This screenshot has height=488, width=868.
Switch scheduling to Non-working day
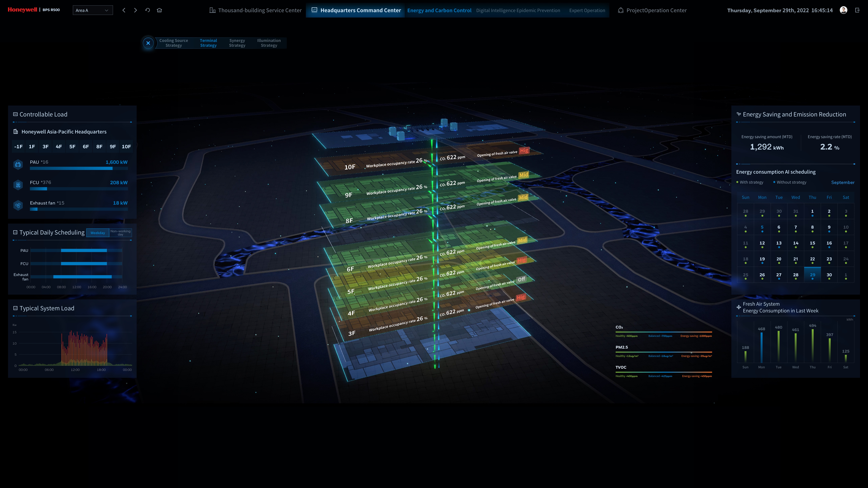[x=120, y=233]
